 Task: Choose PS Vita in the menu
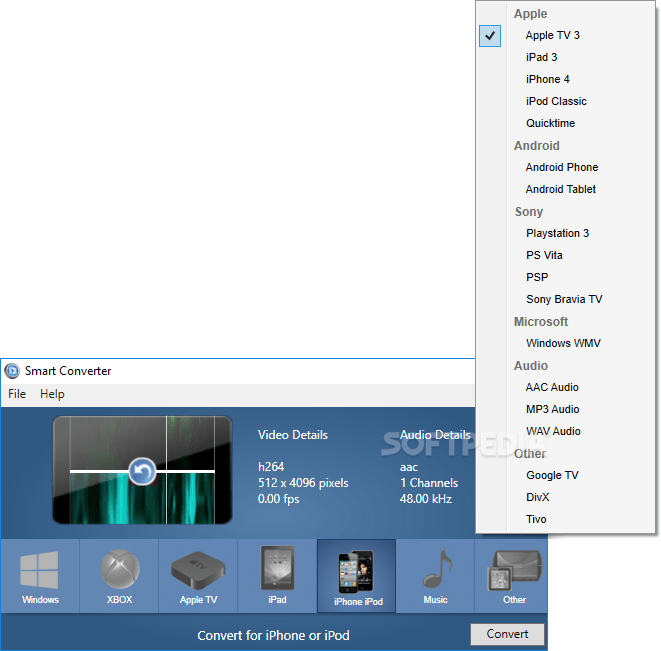coord(565,255)
